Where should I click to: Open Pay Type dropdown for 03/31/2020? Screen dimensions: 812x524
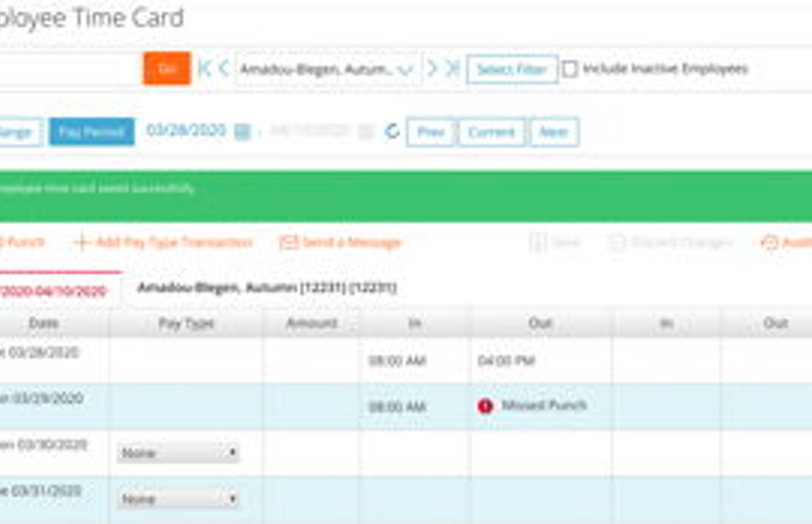pyautogui.click(x=178, y=499)
